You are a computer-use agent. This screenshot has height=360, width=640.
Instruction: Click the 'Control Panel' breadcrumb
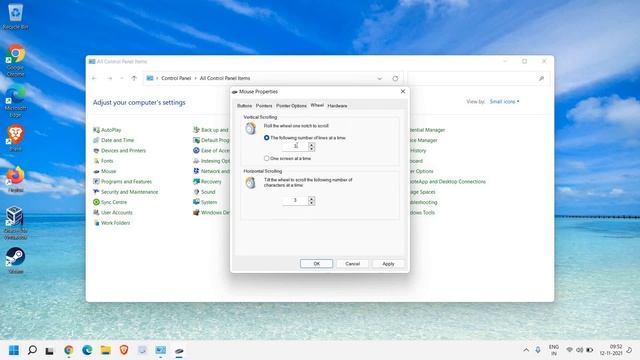pyautogui.click(x=176, y=78)
